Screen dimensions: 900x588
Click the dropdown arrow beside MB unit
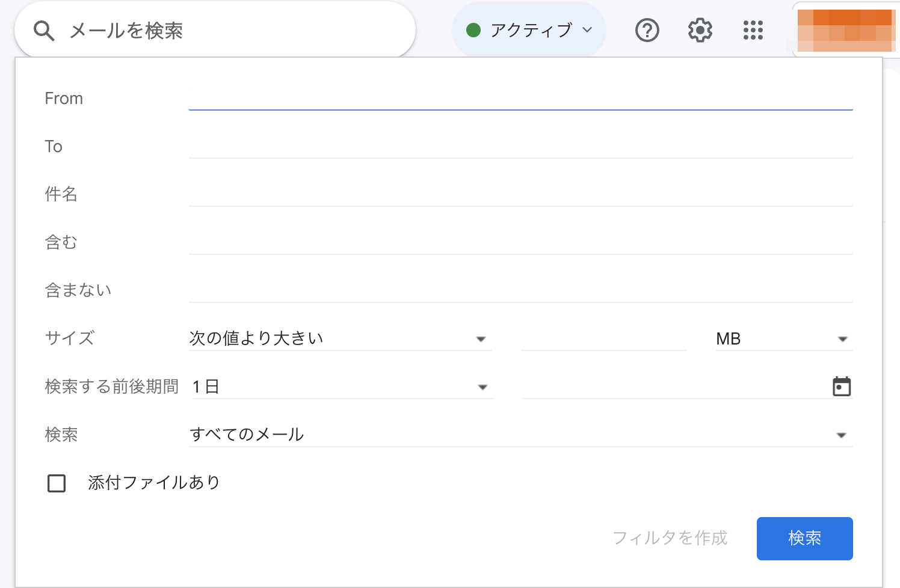coord(842,338)
